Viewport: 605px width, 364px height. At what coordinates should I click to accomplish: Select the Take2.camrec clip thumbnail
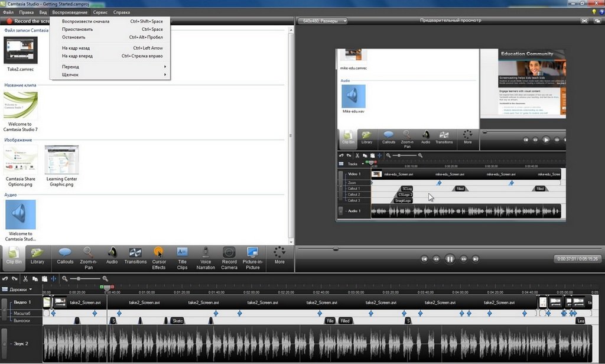pyautogui.click(x=21, y=50)
